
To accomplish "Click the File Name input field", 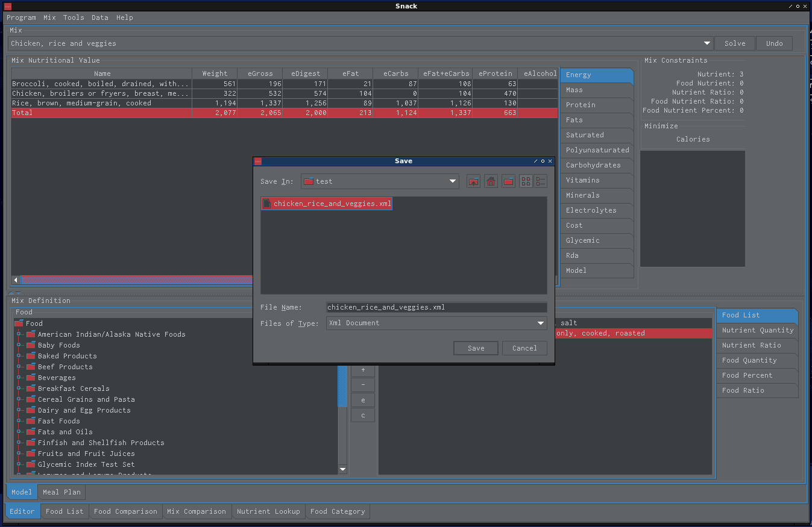I will click(x=436, y=307).
